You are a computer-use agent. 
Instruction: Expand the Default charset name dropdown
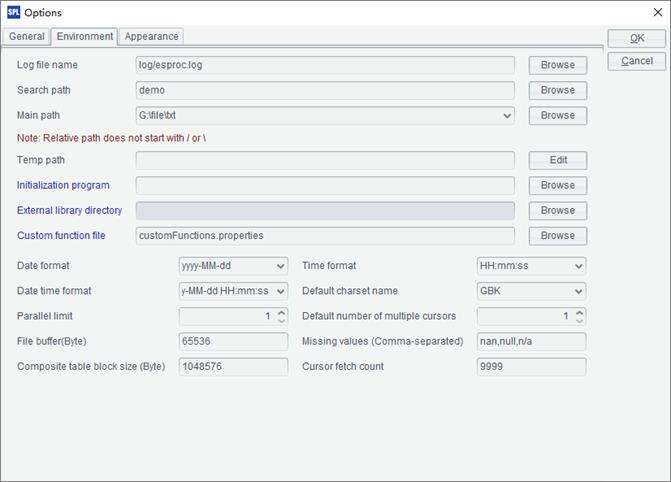[x=579, y=291]
